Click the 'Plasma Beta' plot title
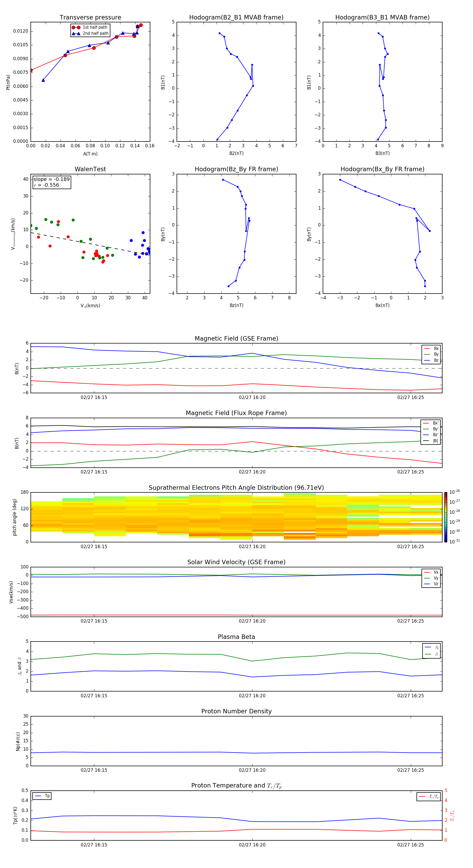 (236, 637)
